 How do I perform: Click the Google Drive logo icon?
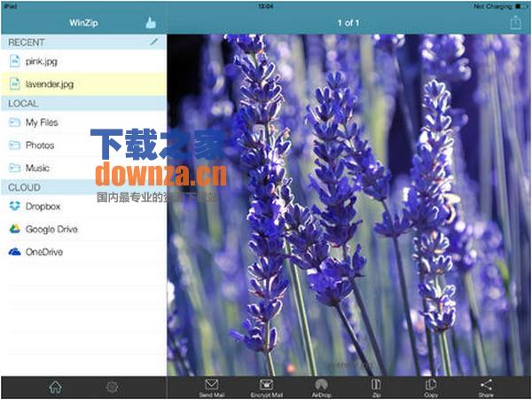pos(14,229)
